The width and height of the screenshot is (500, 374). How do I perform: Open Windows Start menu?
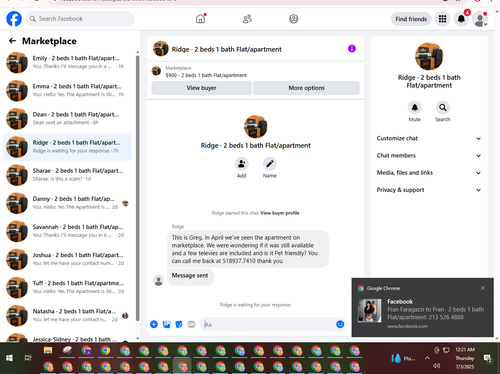click(9, 358)
